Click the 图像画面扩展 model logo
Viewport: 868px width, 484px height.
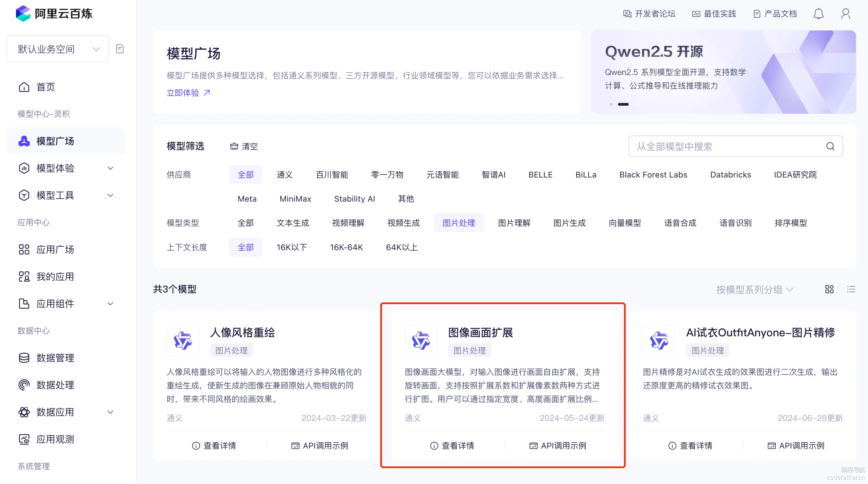pos(421,340)
